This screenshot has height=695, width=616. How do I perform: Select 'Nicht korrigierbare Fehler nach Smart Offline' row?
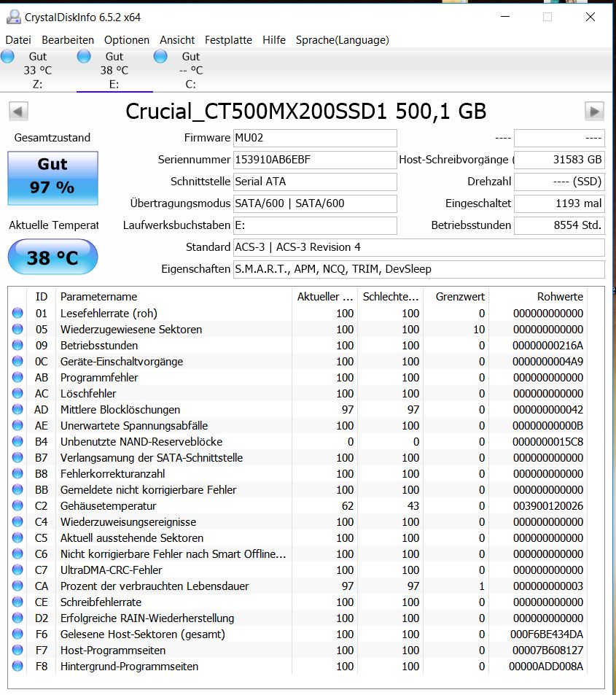pyautogui.click(x=174, y=554)
